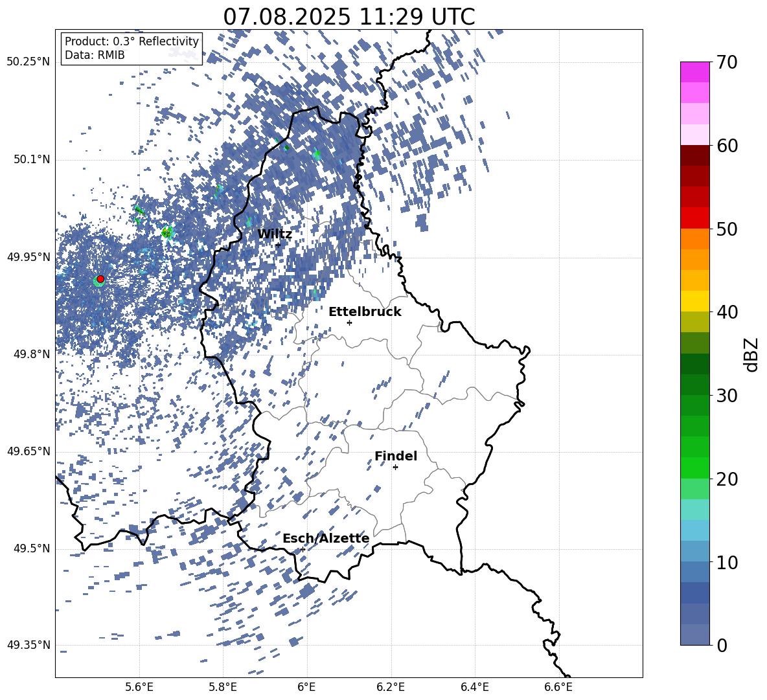
Task: Click the 49.5°N latitude label
Action: point(32,548)
